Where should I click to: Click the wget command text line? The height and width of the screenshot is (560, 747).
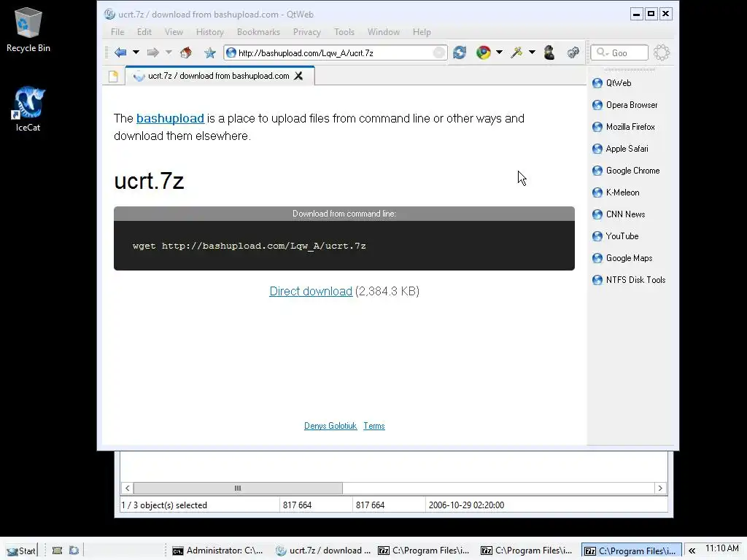(249, 246)
